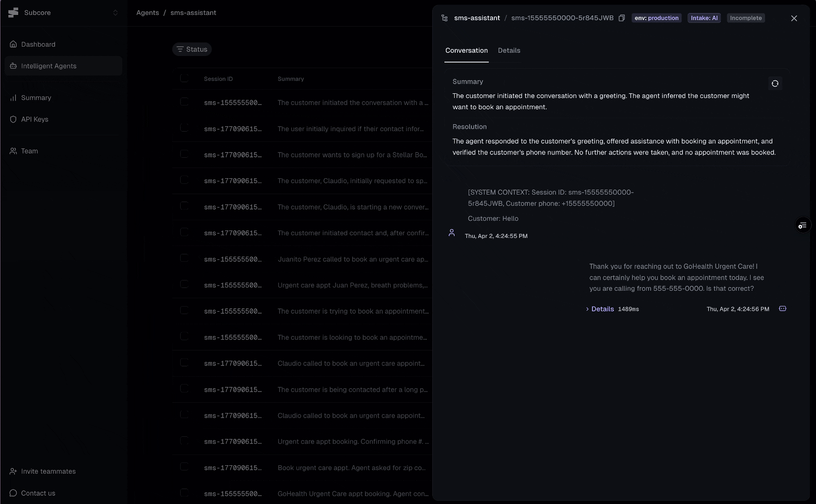816x504 pixels.
Task: Open Contact us in sidebar
Action: pyautogui.click(x=38, y=493)
